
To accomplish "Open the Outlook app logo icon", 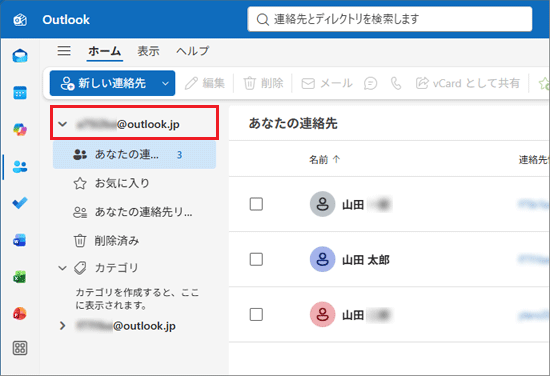I will click(x=20, y=20).
